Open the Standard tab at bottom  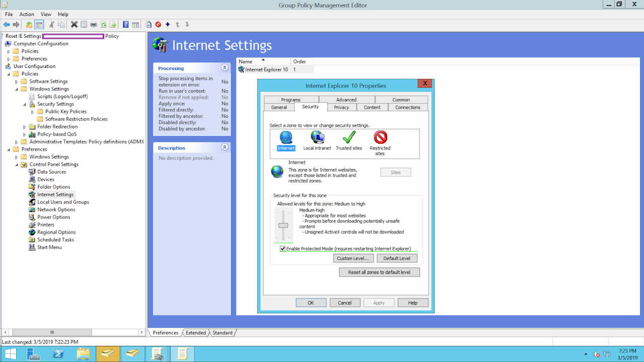tap(222, 333)
